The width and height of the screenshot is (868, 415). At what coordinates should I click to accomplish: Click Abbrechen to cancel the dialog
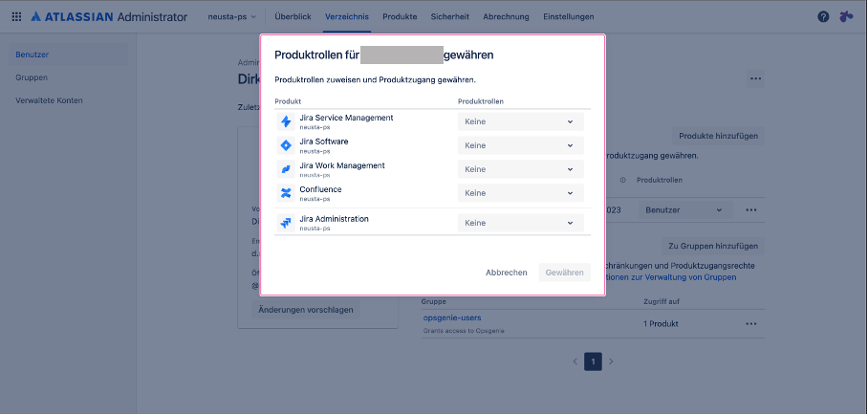(507, 273)
